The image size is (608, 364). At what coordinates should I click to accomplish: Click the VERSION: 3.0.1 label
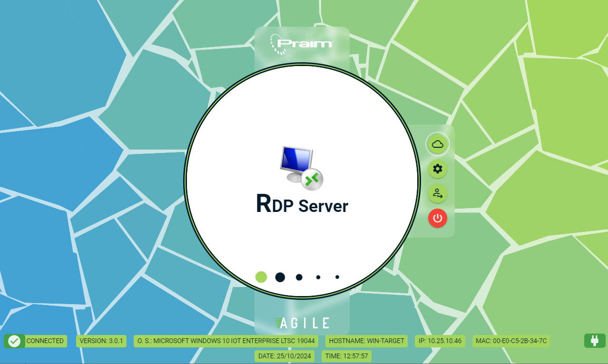(101, 341)
